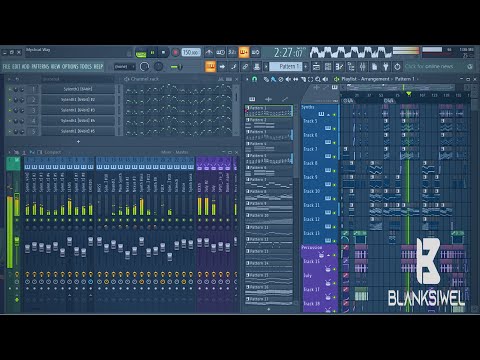
Task: Toggle the metronome icon in transport
Action: pos(209,52)
